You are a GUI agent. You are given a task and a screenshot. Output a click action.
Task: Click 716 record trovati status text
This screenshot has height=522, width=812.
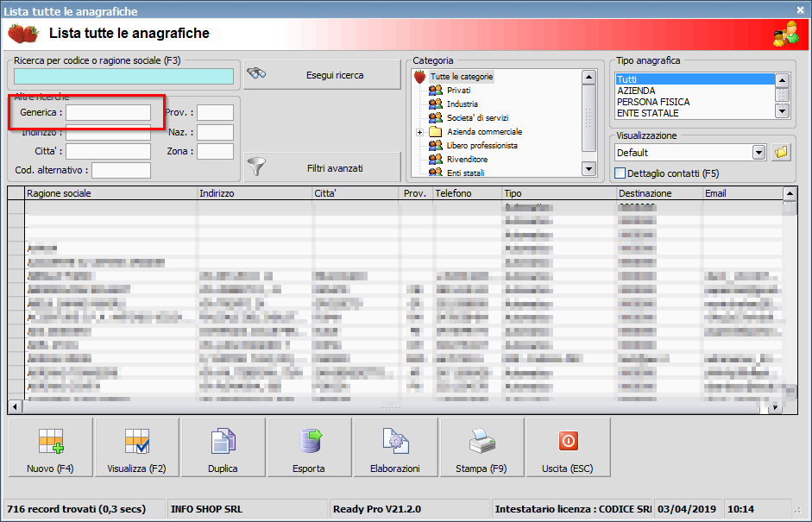pyautogui.click(x=77, y=509)
